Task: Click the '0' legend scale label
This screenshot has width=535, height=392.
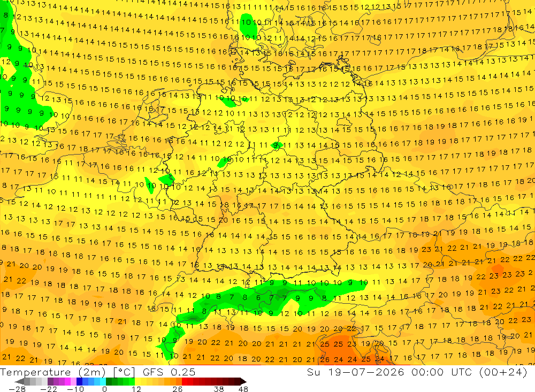Action: [104, 389]
